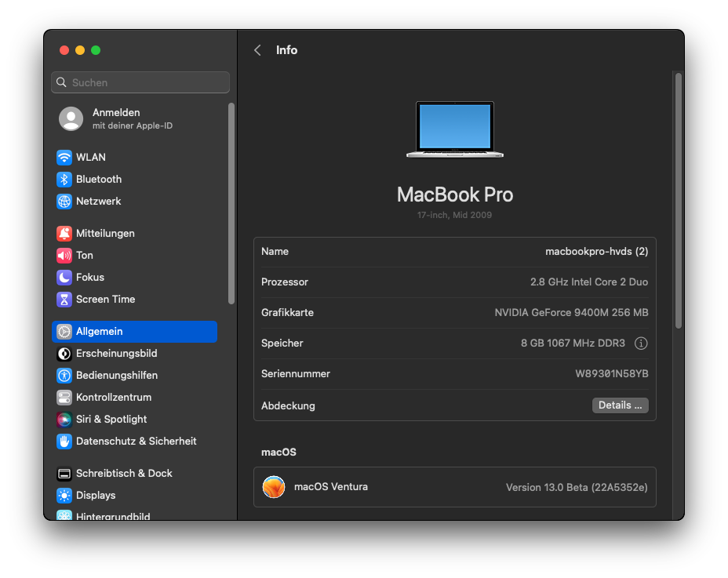The image size is (728, 578).
Task: Focus the Suchen search field
Action: pos(140,82)
